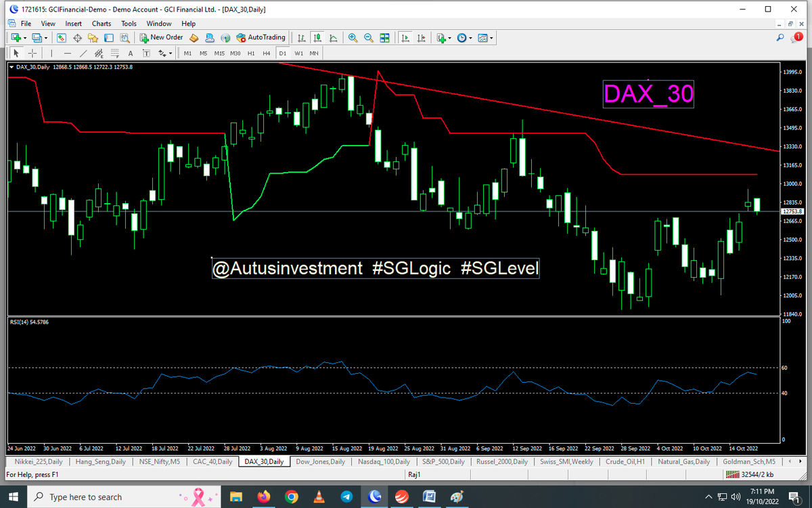812x508 pixels.
Task: Zoom out of the chart
Action: coord(369,38)
